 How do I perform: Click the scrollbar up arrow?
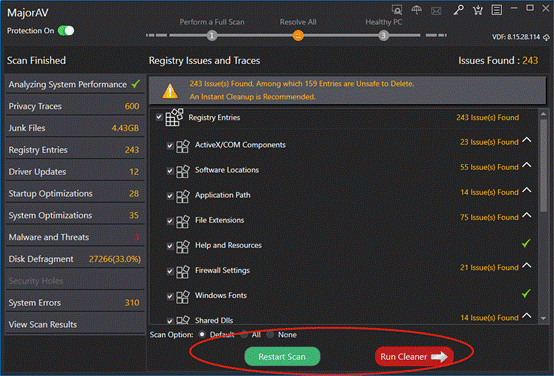[x=543, y=114]
